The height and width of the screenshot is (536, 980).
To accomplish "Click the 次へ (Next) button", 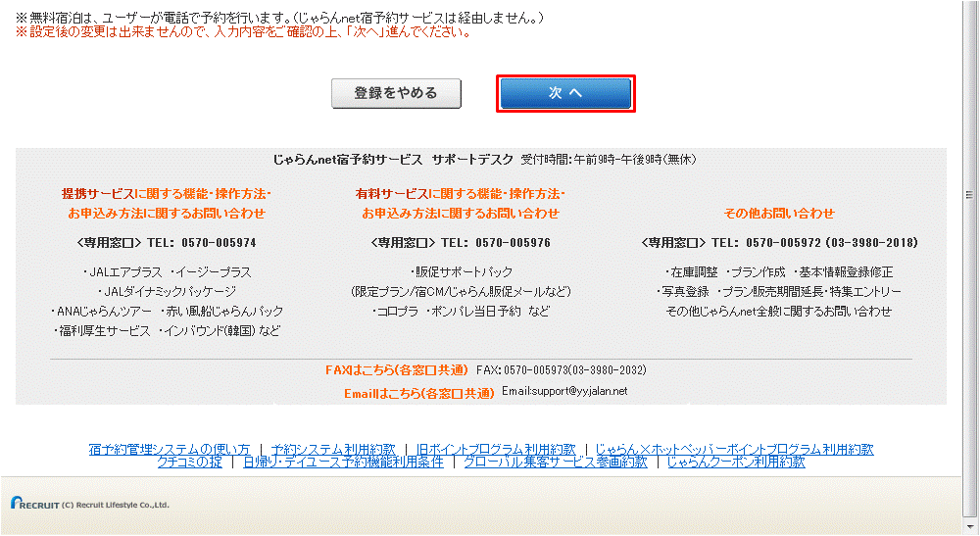I will coord(565,94).
